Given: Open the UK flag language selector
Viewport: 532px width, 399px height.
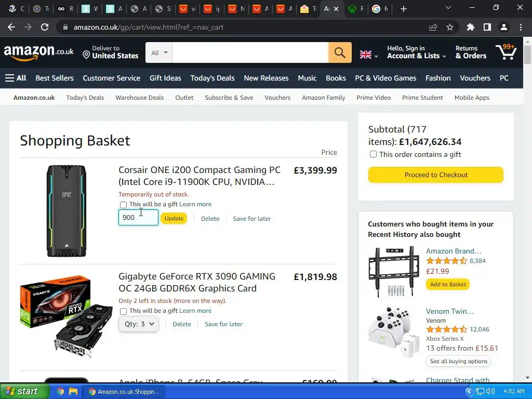Looking at the screenshot, I should point(369,54).
